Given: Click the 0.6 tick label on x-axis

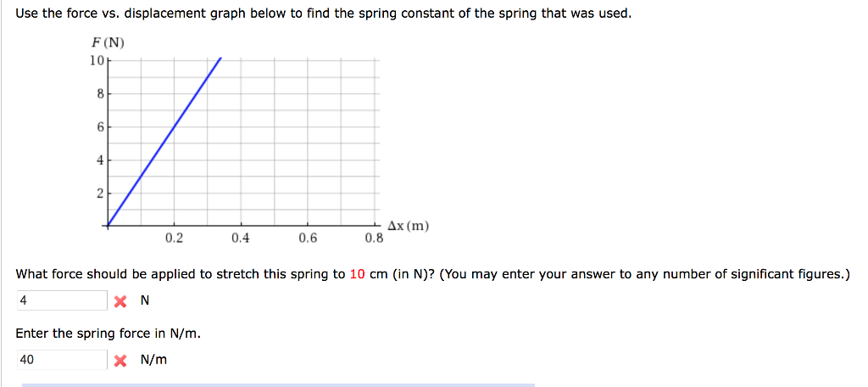Looking at the screenshot, I should (x=307, y=239).
